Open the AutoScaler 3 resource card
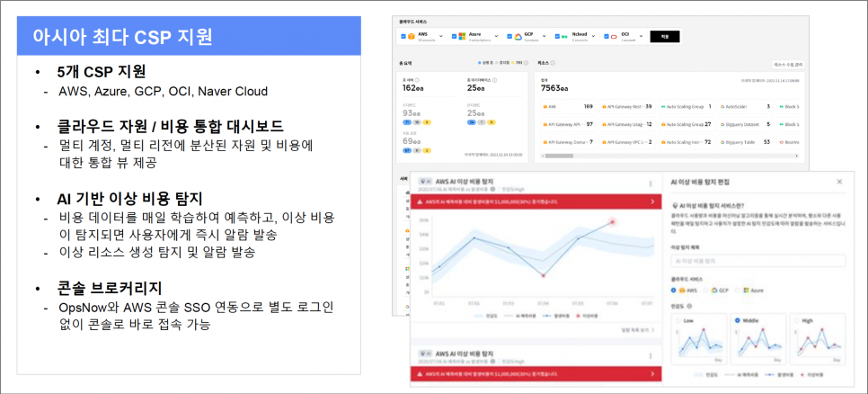Screen dimensions: 868x394 tap(745, 106)
